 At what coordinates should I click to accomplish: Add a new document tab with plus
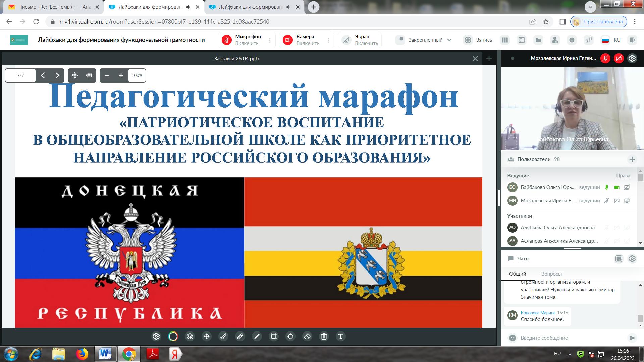(489, 59)
